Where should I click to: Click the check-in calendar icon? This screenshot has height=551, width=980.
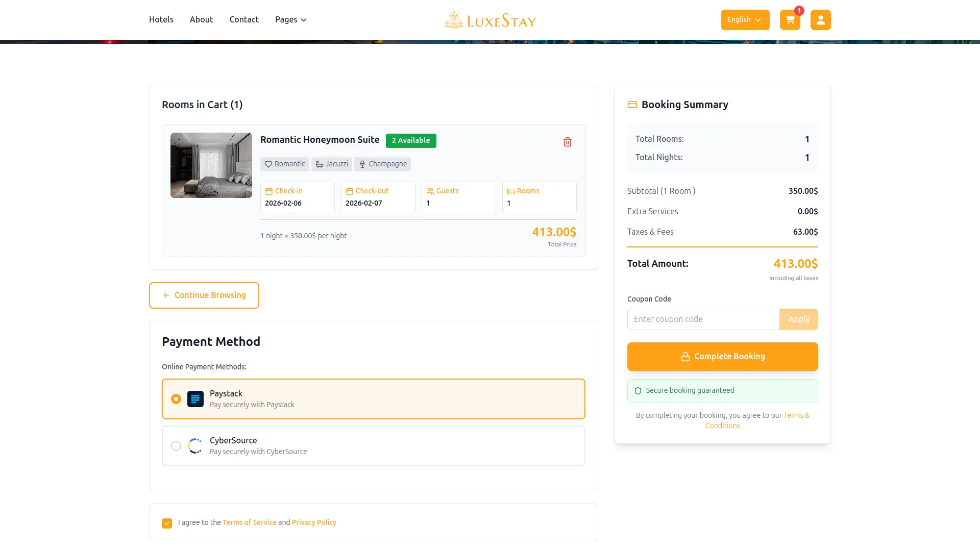pyautogui.click(x=269, y=191)
